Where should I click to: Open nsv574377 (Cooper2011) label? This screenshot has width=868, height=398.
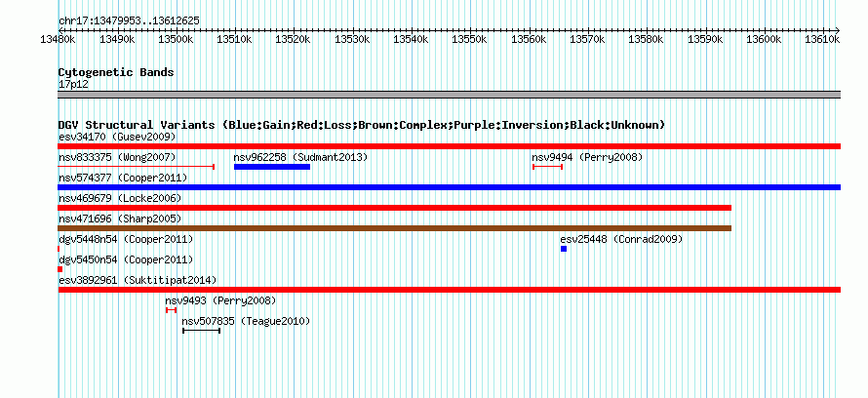click(x=123, y=178)
